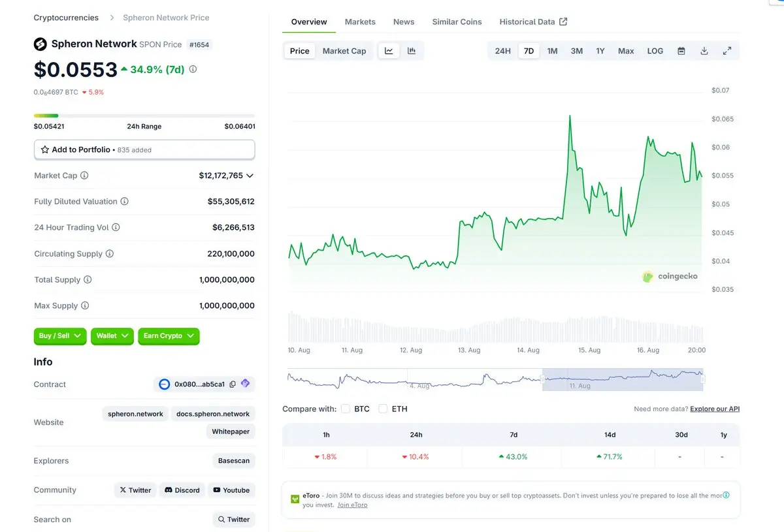The width and height of the screenshot is (784, 532).
Task: Click the line chart view icon
Action: click(x=389, y=51)
